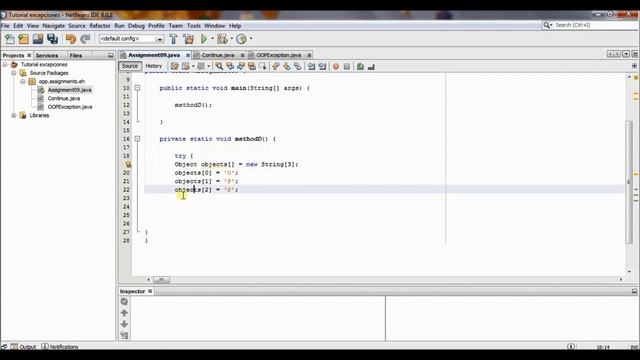The height and width of the screenshot is (360, 640).
Task: Click the Last Edit editor toolbar icon
Action: pos(175,66)
